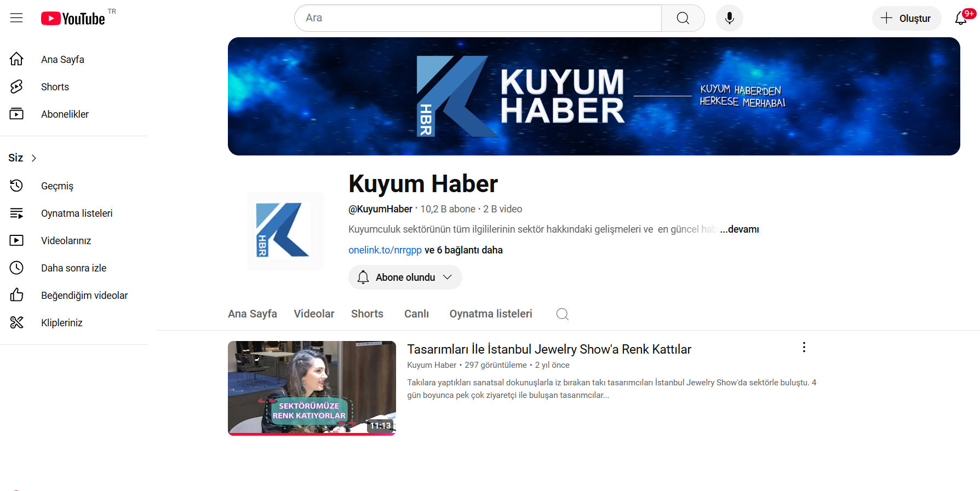Search within channel using magnifier icon
This screenshot has width=980, height=491.
click(562, 314)
